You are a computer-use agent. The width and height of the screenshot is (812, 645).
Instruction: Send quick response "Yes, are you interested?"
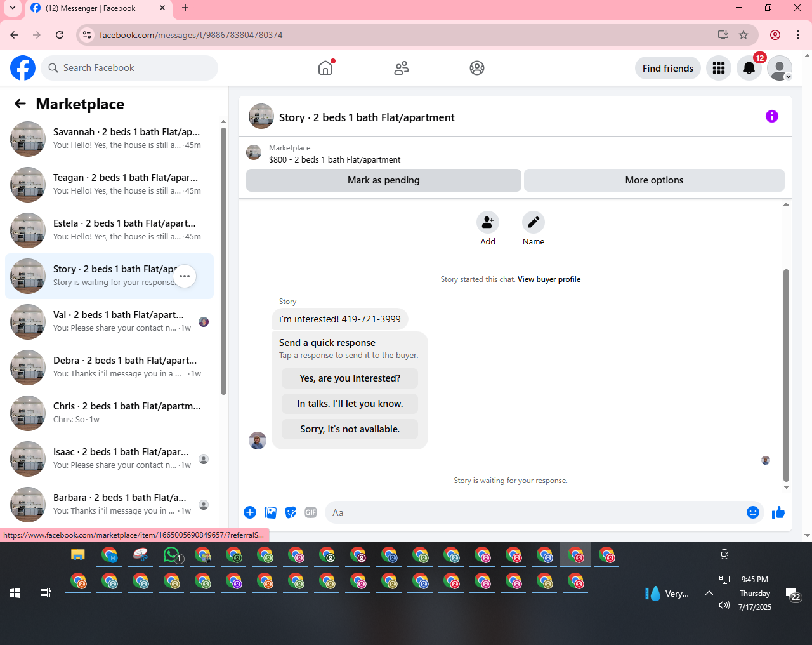(350, 378)
